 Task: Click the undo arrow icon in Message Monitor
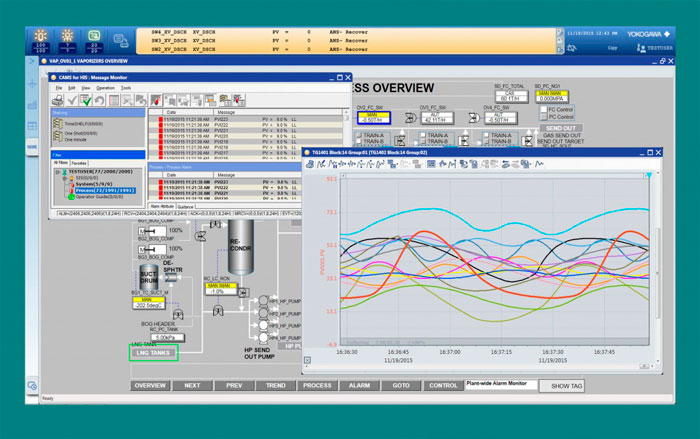pyautogui.click(x=100, y=100)
